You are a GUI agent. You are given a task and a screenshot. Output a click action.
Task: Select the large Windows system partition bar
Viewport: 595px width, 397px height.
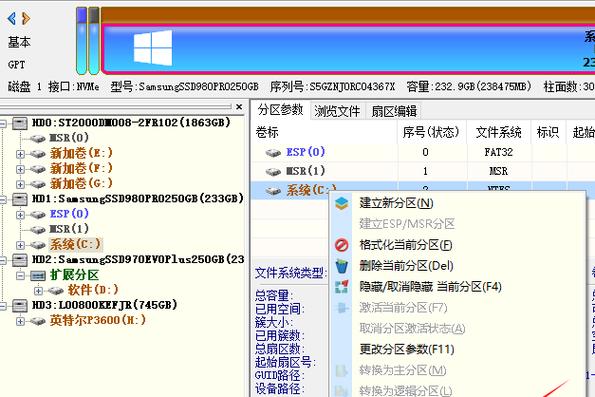pyautogui.click(x=348, y=49)
